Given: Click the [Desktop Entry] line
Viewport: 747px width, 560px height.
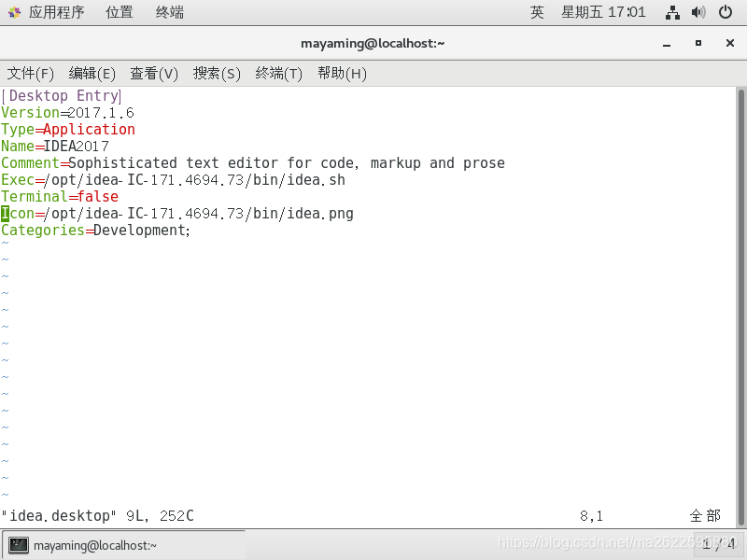Looking at the screenshot, I should tap(62, 96).
